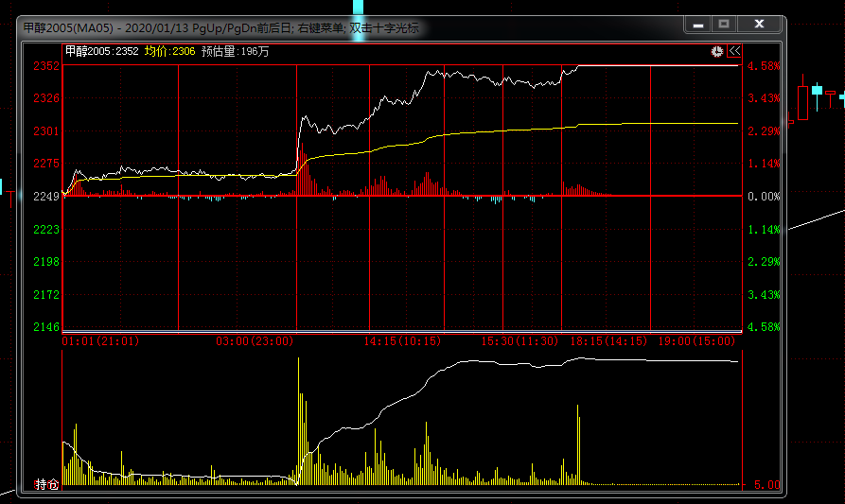Select the 19:00(15:00) time axis marker
845x504 pixels.
click(700, 340)
